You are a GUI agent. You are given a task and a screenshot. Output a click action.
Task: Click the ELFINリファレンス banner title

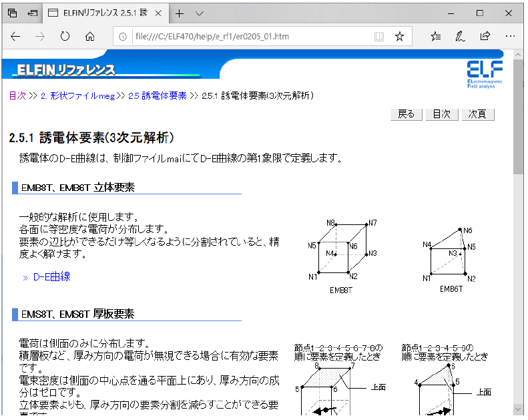(66, 69)
